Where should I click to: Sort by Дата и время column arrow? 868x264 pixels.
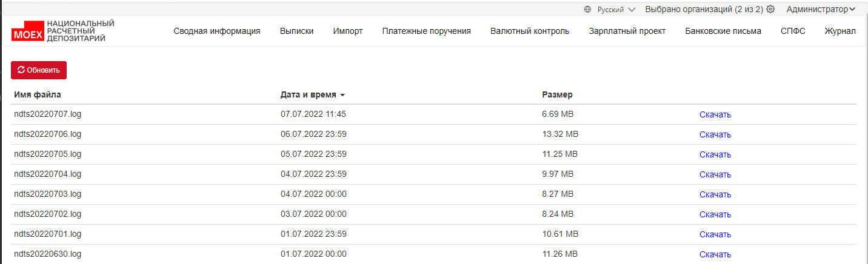[x=342, y=95]
